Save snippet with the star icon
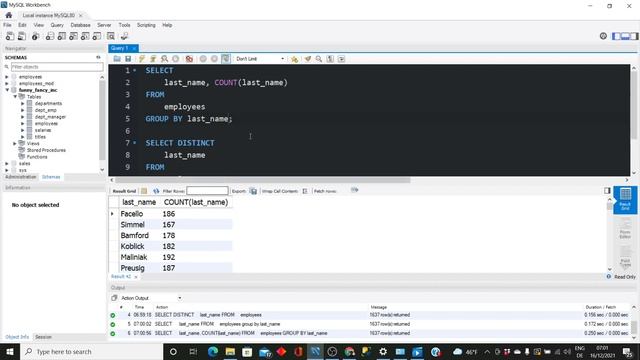This screenshot has width=640, height=360. 294,59
